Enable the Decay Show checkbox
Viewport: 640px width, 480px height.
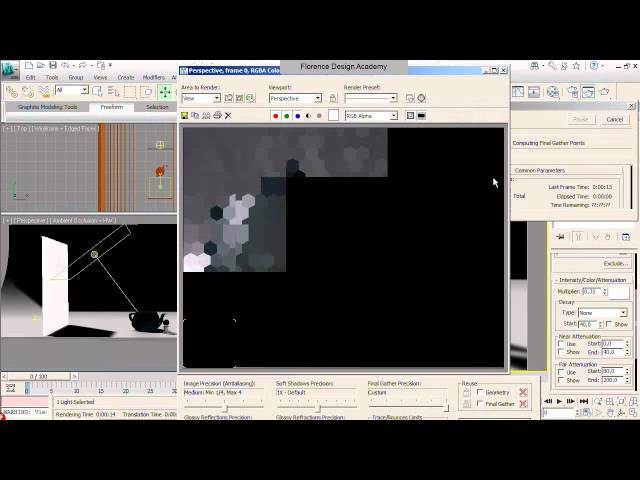pyautogui.click(x=609, y=324)
